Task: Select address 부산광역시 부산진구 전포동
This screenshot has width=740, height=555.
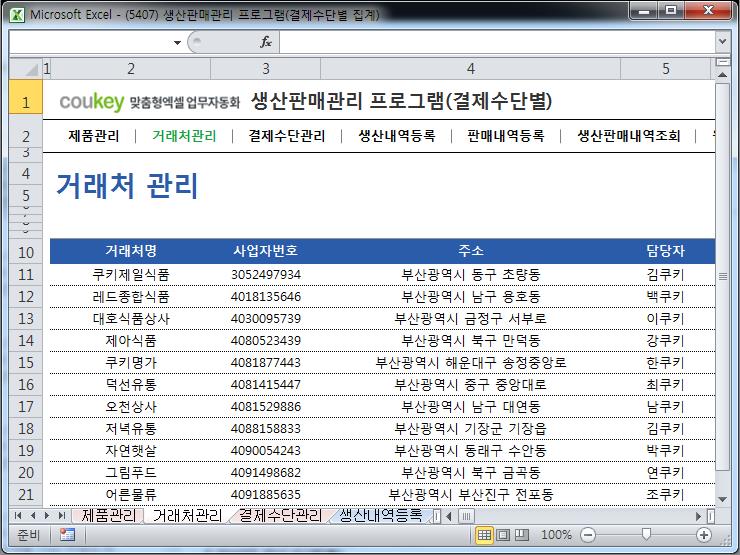Action: click(471, 495)
